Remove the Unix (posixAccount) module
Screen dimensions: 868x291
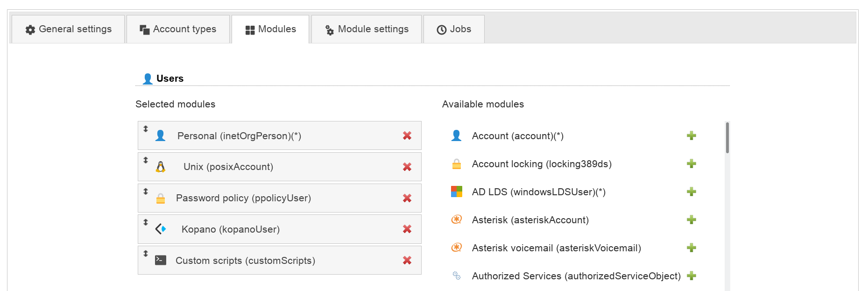pyautogui.click(x=407, y=167)
